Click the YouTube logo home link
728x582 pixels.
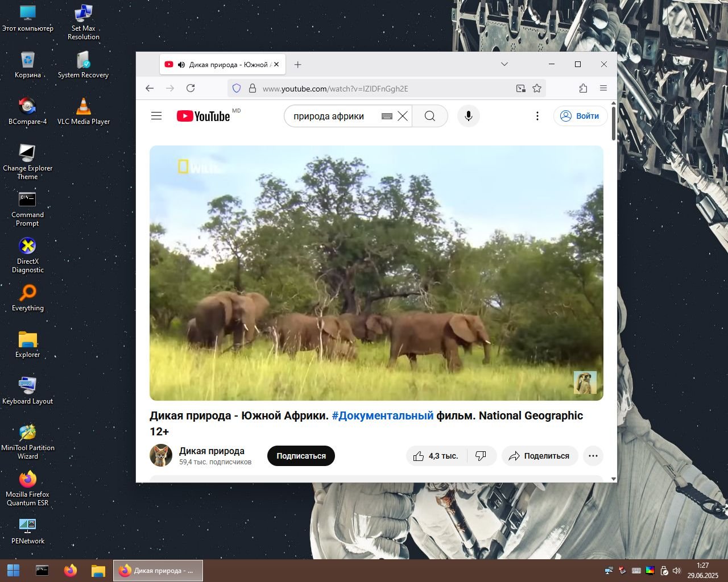203,116
